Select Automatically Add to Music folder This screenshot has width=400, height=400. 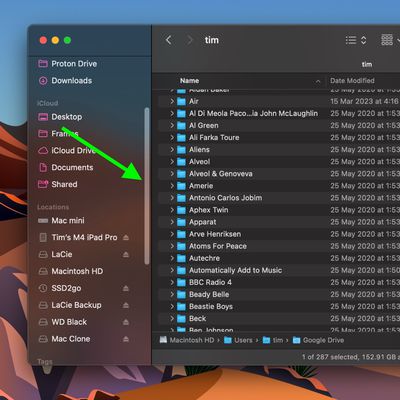click(235, 270)
